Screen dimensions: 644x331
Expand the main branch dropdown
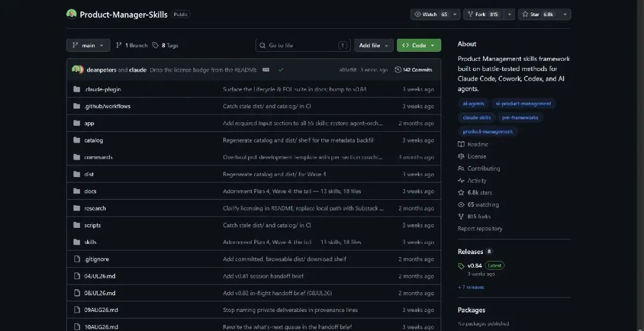pos(88,45)
